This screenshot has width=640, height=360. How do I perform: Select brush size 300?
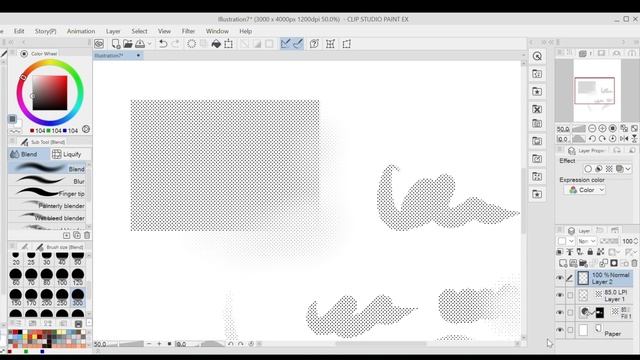tap(78, 297)
